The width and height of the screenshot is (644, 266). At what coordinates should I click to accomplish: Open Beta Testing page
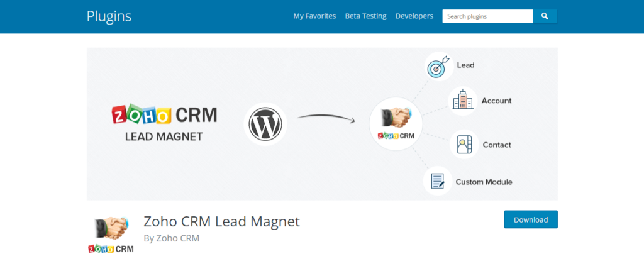coord(365,16)
